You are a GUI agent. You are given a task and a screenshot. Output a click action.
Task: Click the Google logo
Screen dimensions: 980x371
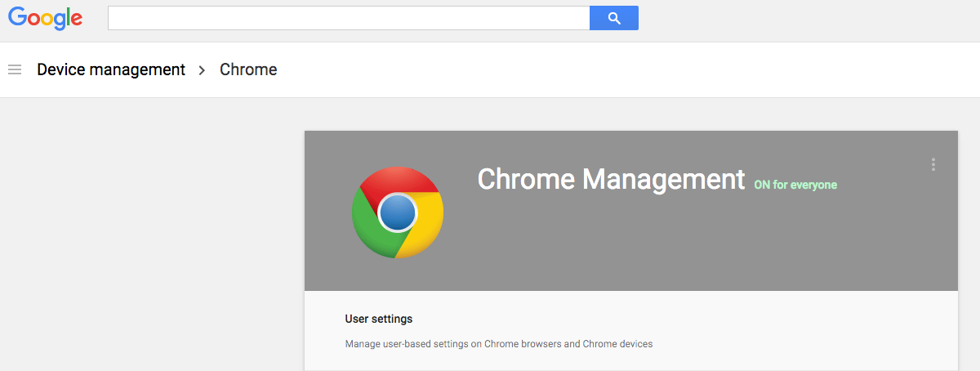(46, 18)
